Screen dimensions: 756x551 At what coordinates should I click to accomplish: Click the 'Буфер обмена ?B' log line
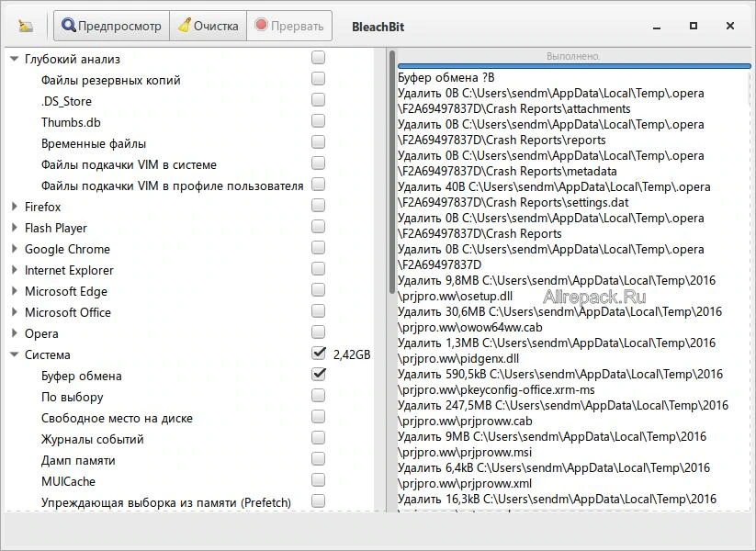pos(446,78)
